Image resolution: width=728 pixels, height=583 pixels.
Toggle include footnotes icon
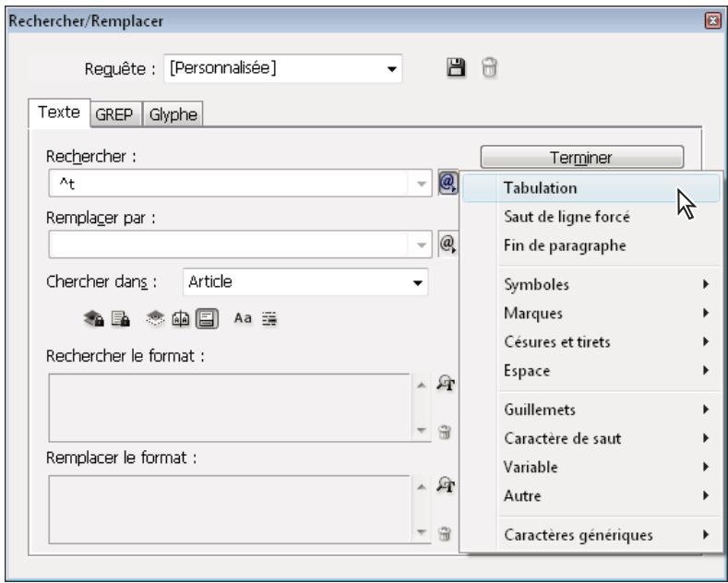coord(207,319)
